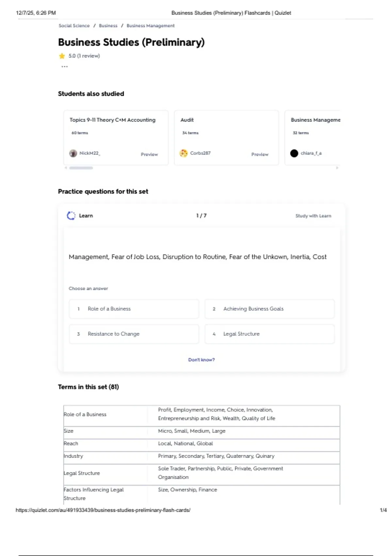Go to Business Management breadcrumb
This screenshot has height=556, width=392.
tap(151, 26)
